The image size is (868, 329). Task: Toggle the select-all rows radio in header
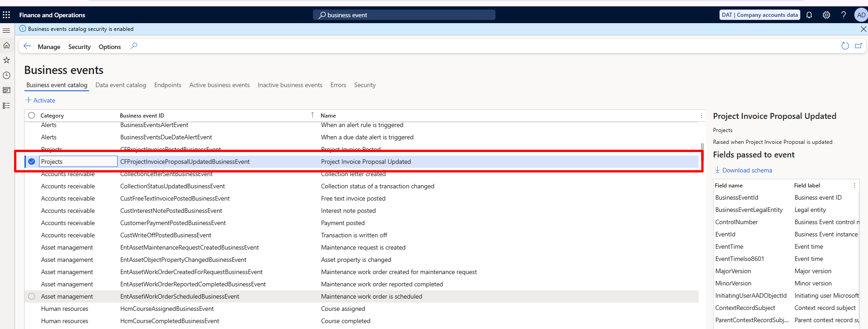point(31,115)
